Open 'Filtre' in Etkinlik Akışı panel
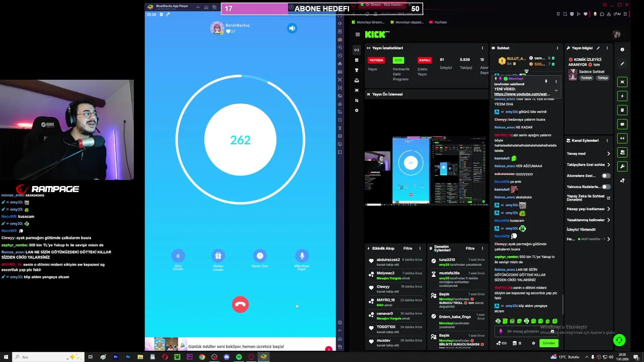Screen dimensions: 644x362 tap(408, 248)
